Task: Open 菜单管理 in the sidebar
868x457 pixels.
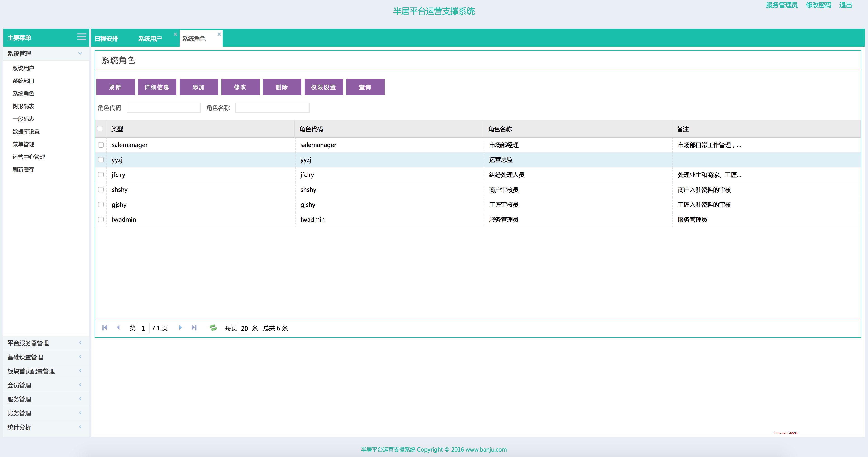Action: coord(23,144)
